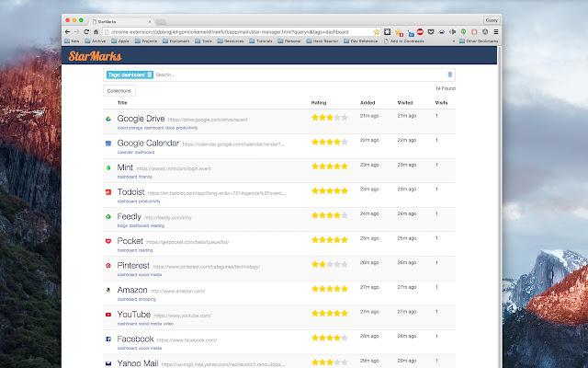Click the Corey profile button
Screen dimensions: 588x368
click(492, 20)
